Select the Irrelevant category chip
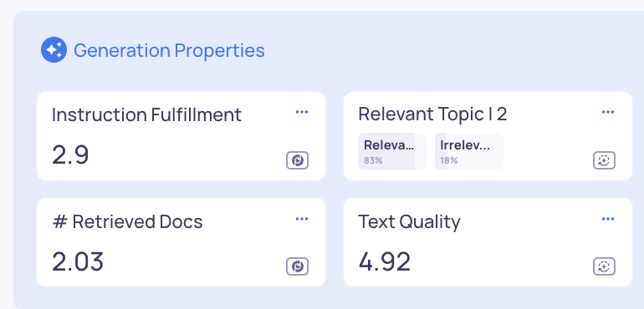 pos(469,151)
